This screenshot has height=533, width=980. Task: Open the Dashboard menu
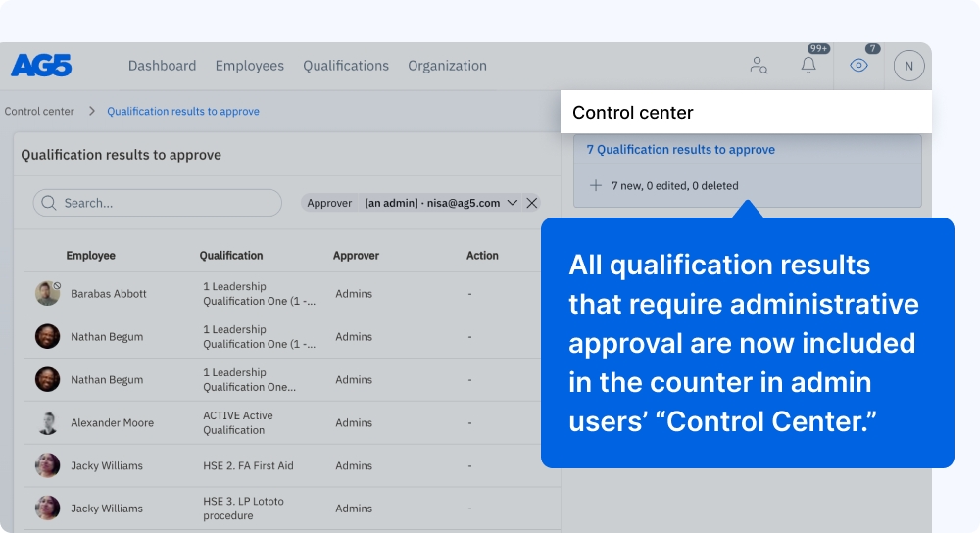coord(162,66)
